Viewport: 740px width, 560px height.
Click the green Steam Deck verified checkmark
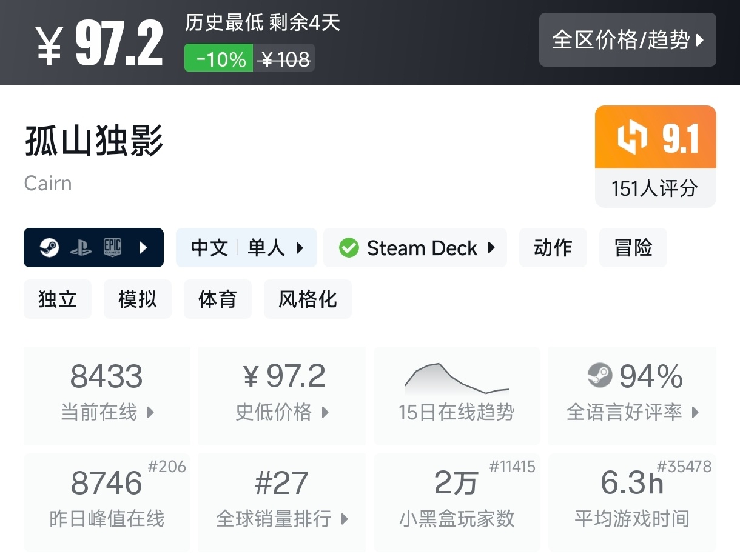(349, 248)
